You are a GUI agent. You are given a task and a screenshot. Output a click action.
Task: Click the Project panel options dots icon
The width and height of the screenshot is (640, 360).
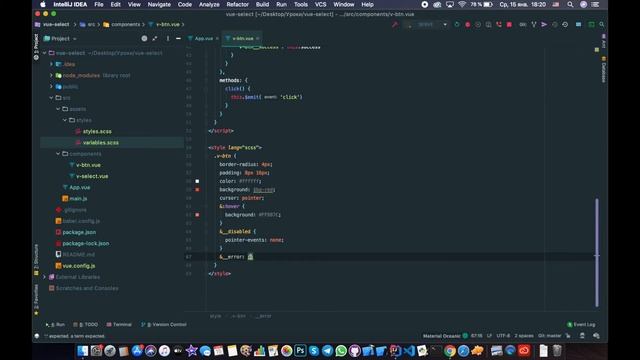[167, 38]
